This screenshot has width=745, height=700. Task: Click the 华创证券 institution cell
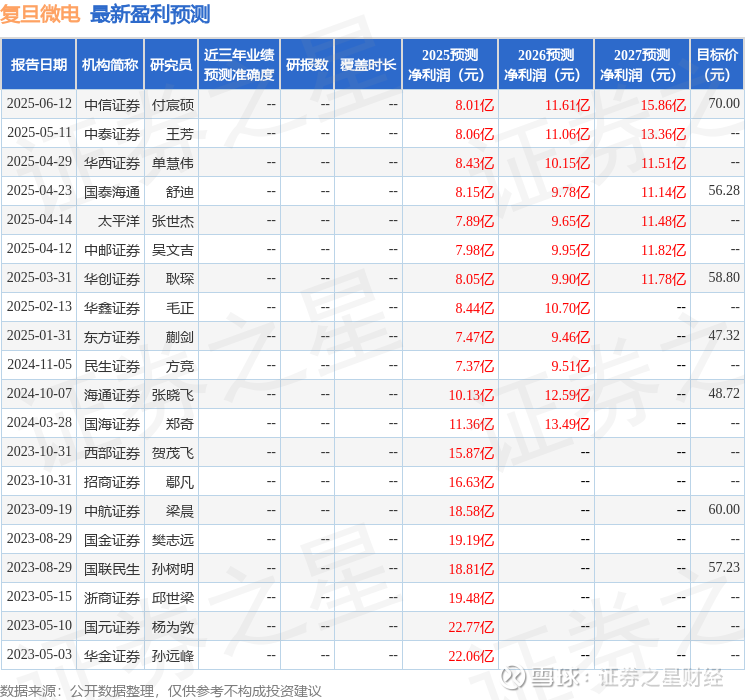112,278
